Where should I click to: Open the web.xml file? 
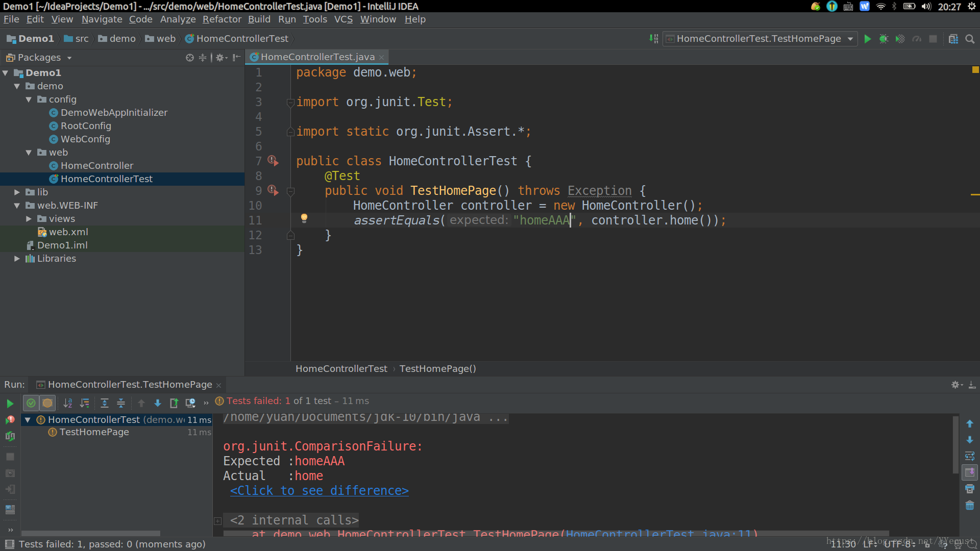tap(68, 232)
